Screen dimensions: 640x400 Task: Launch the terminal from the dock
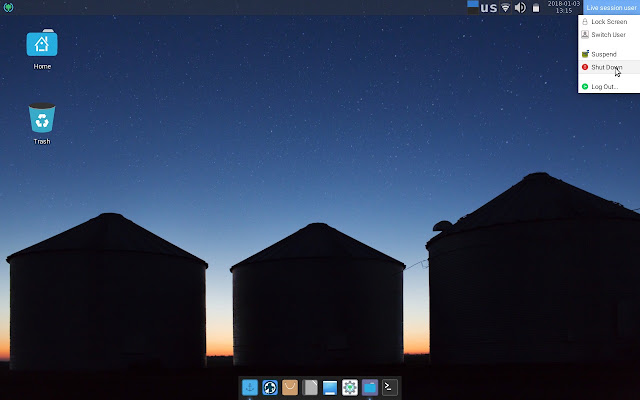pyautogui.click(x=390, y=387)
